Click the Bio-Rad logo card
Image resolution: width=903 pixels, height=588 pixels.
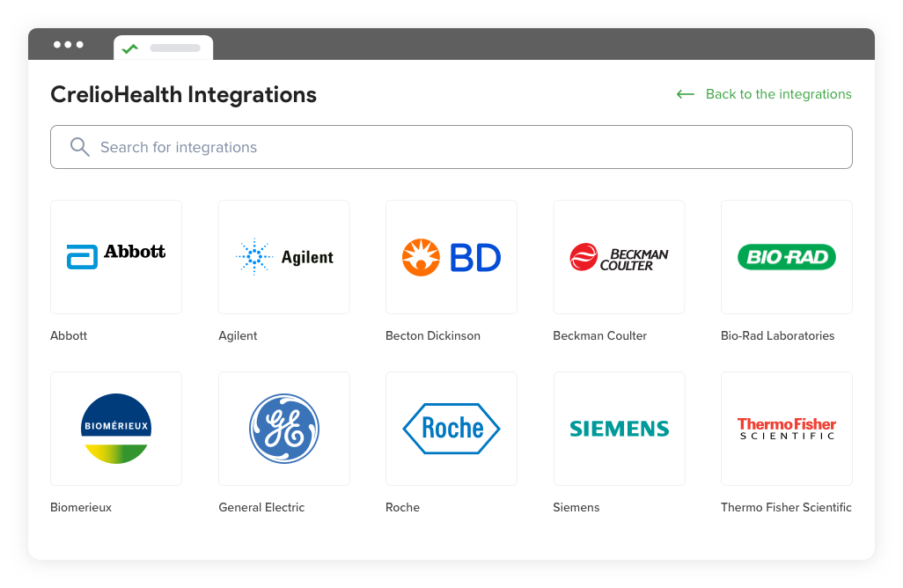tap(786, 256)
